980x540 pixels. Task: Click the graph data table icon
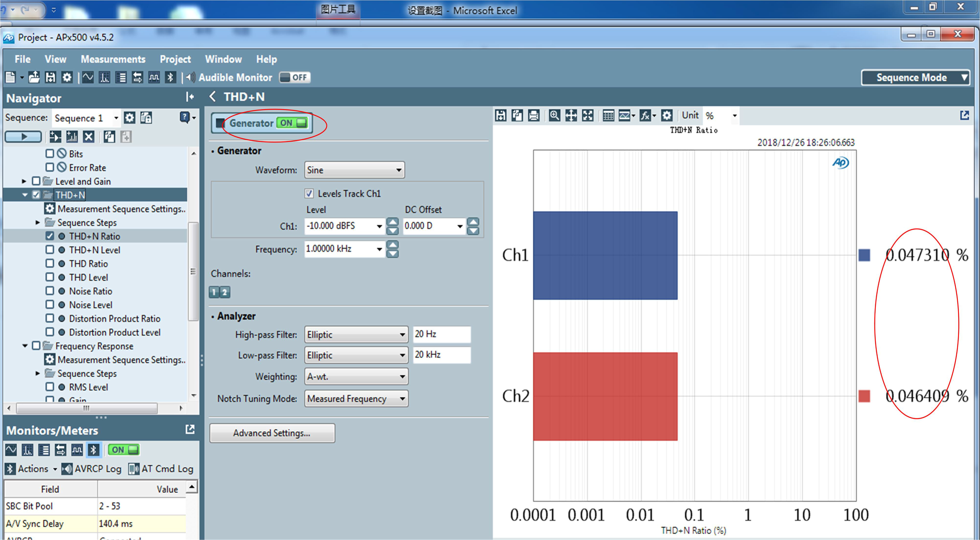[x=608, y=115]
